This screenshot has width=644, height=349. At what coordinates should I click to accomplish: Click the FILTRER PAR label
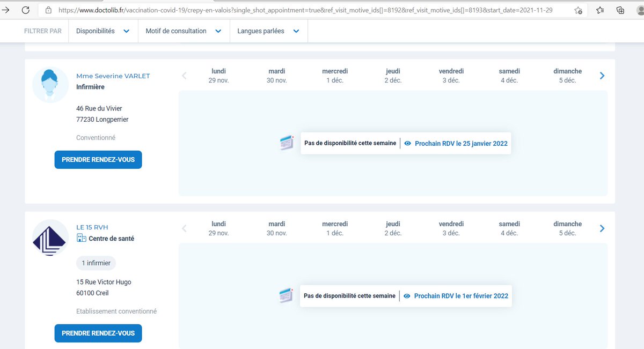pos(43,31)
